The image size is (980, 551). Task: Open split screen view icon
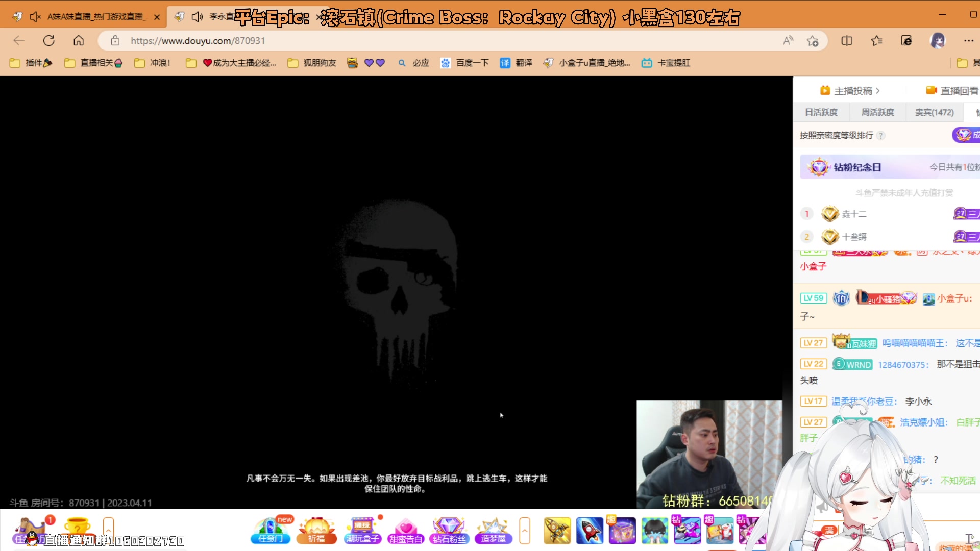[847, 41]
